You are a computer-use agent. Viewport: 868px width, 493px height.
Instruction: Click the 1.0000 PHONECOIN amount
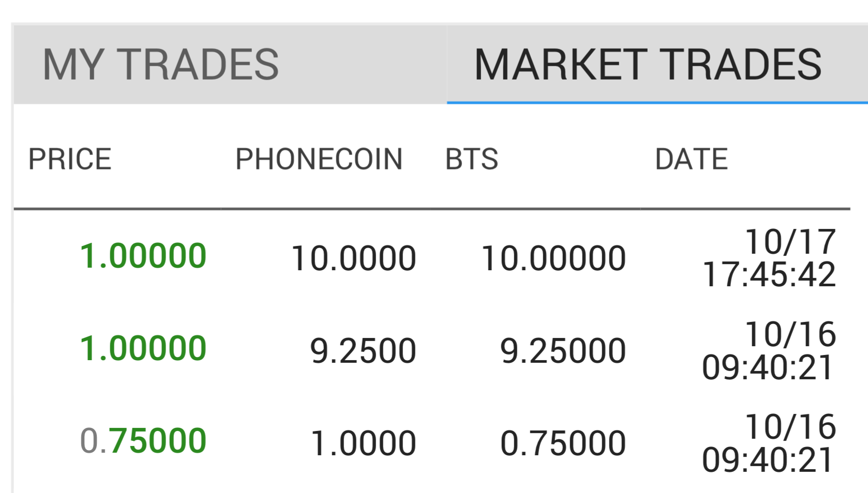(363, 443)
